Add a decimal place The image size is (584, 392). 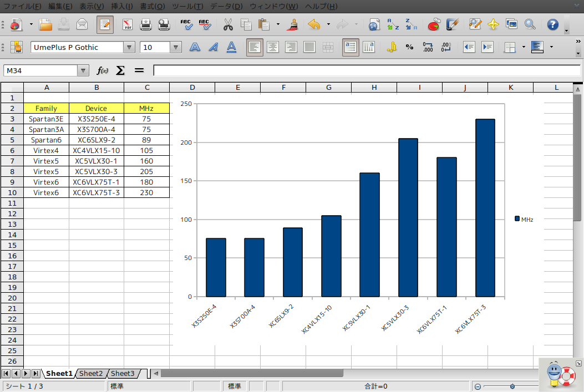(428, 47)
